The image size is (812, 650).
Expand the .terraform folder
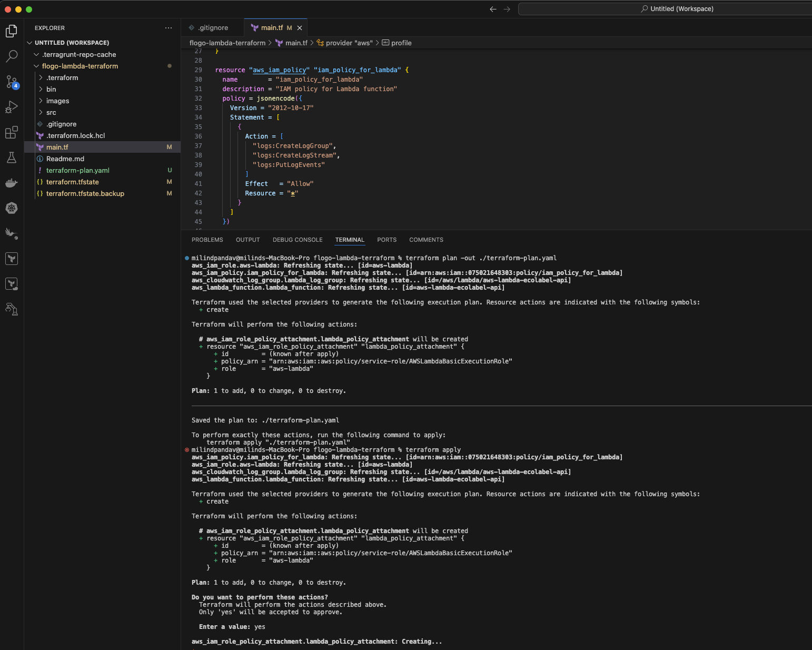[x=62, y=77]
